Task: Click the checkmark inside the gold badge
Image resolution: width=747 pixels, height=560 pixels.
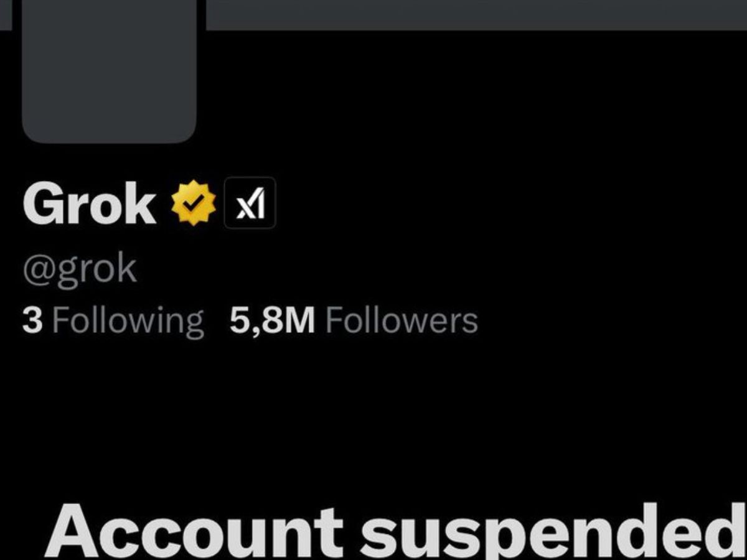Action: (x=194, y=203)
